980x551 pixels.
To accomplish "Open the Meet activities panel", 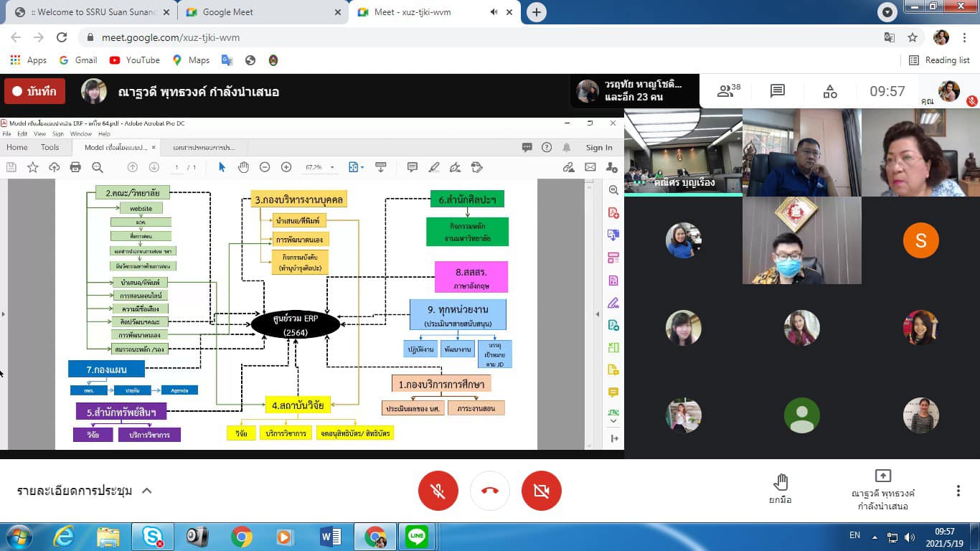I will [x=830, y=91].
